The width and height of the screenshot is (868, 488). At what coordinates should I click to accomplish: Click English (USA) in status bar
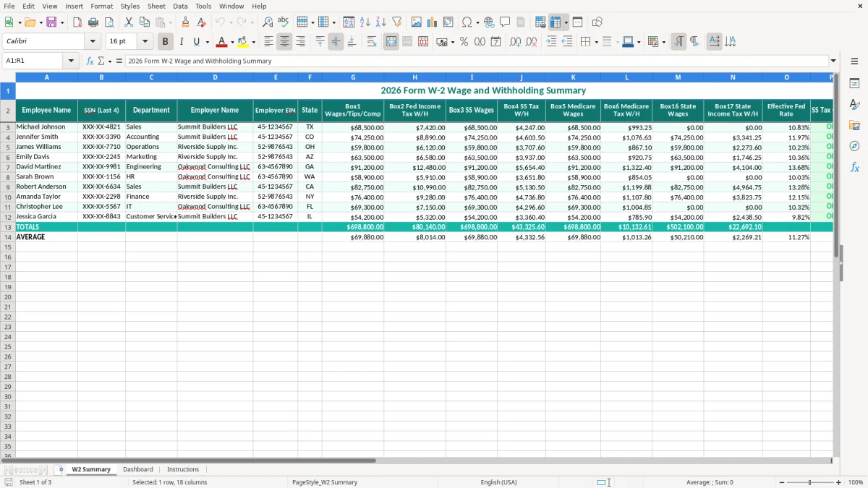[x=498, y=482]
